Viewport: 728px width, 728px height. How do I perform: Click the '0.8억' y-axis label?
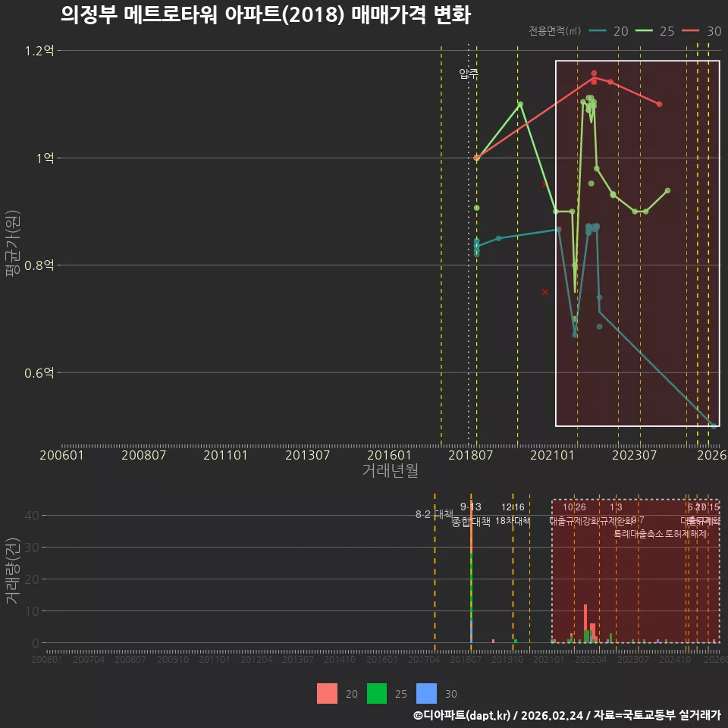tap(39, 265)
